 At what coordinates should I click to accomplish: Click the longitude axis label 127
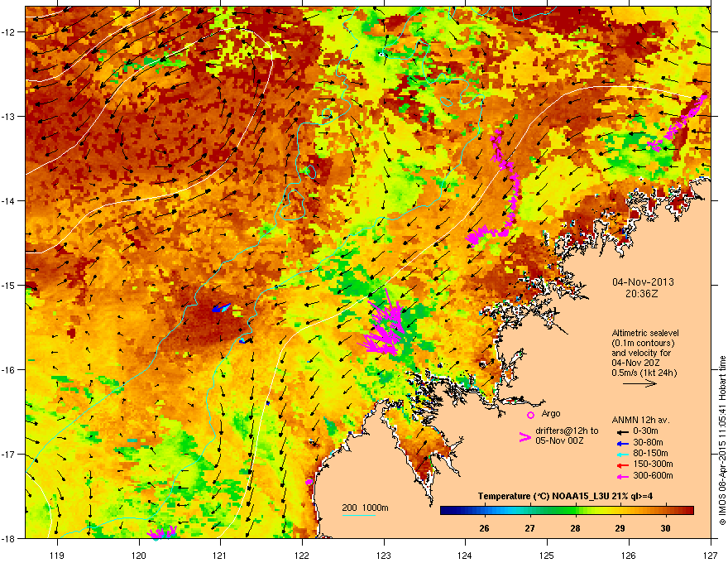711,555
